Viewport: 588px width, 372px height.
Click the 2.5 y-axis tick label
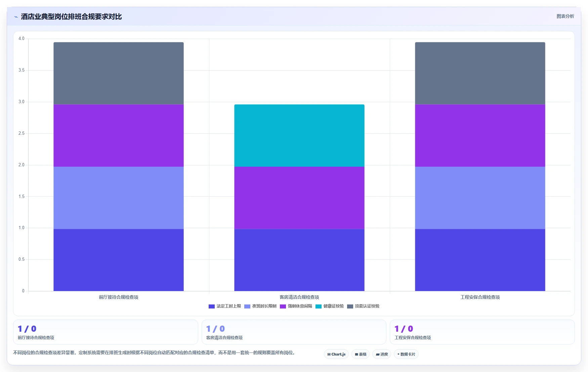22,133
